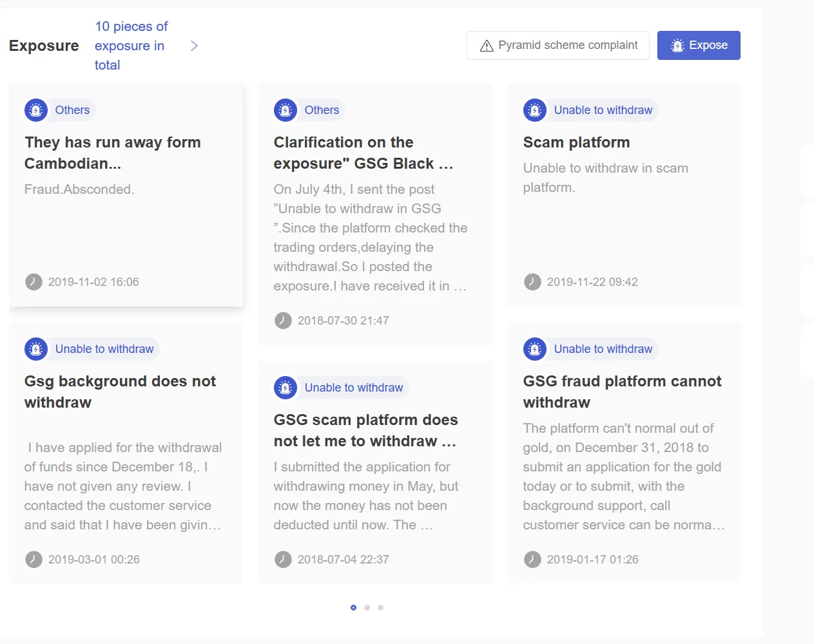Select the 'Others' tag on the Clarification card
Screen dimensions: 814x644
click(x=322, y=110)
